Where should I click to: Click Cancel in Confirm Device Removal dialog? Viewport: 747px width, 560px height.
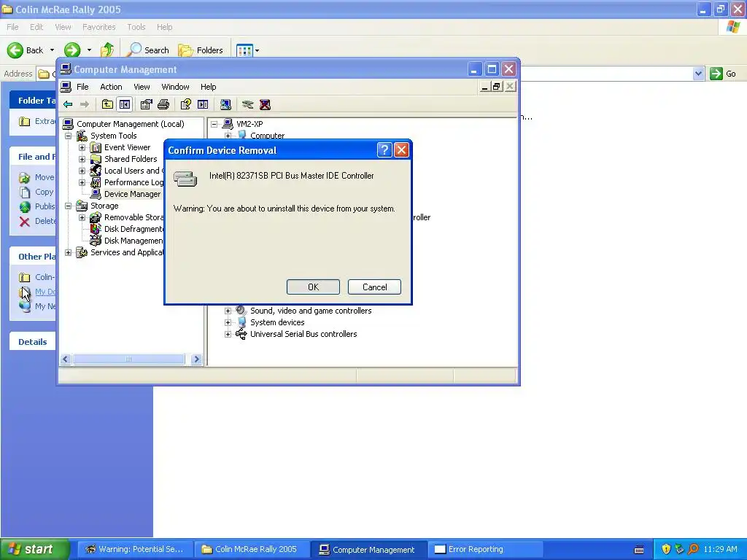(374, 287)
